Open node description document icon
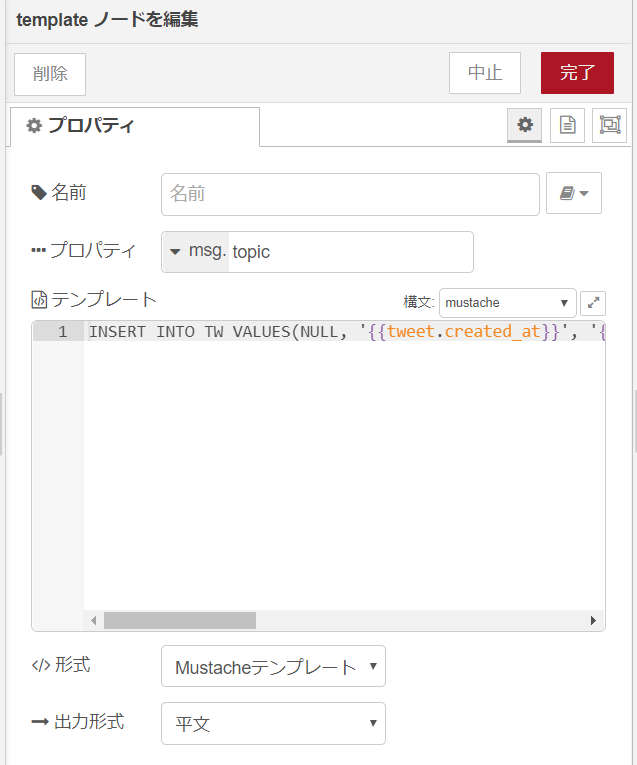This screenshot has width=637, height=765. point(567,125)
